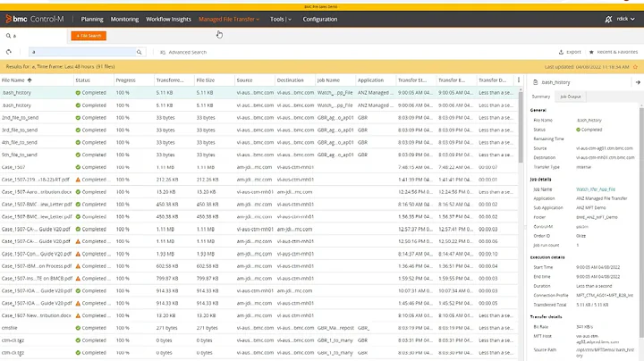Open the Watch_Xfer_App_File job link

tap(596, 189)
